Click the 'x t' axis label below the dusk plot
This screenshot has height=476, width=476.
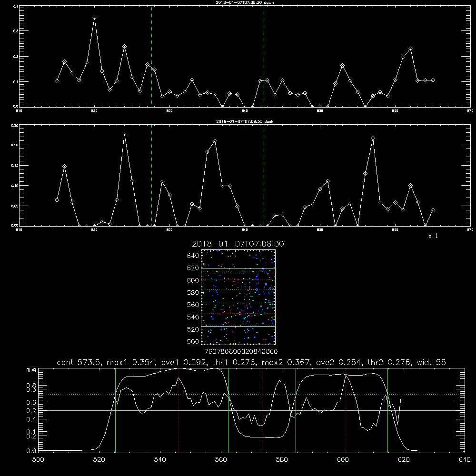(433, 236)
